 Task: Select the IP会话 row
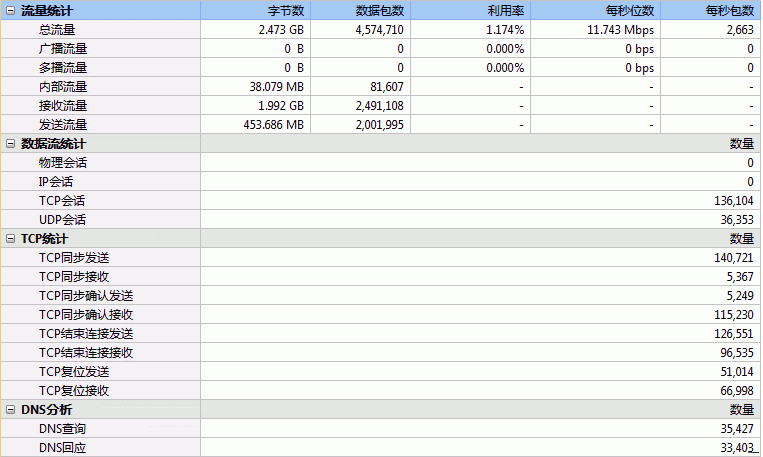tap(381, 182)
